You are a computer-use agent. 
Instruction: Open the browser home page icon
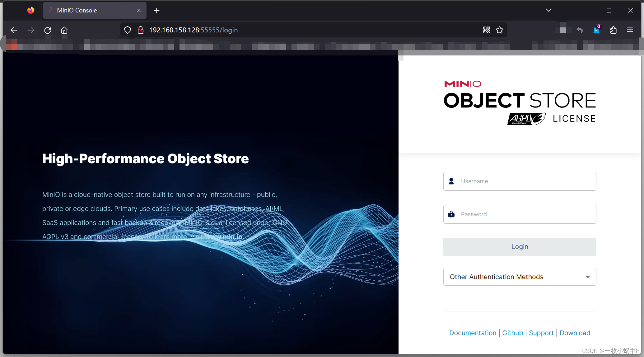[64, 30]
